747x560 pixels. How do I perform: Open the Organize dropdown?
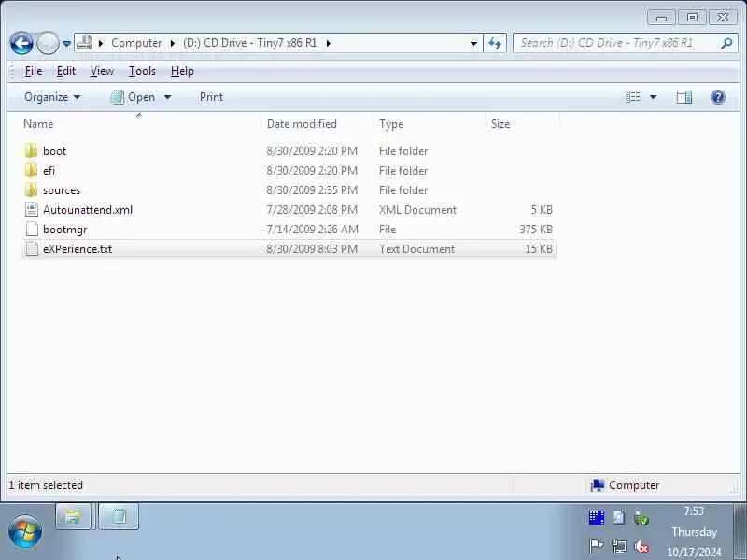coord(52,97)
